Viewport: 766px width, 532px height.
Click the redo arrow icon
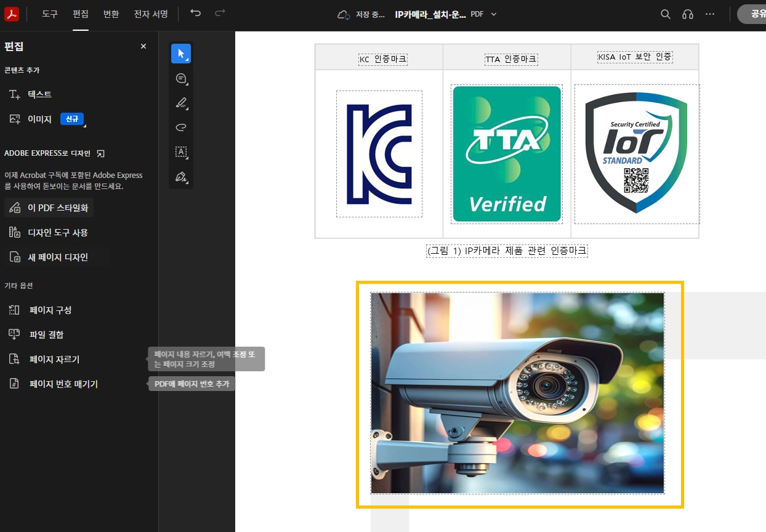click(x=220, y=13)
